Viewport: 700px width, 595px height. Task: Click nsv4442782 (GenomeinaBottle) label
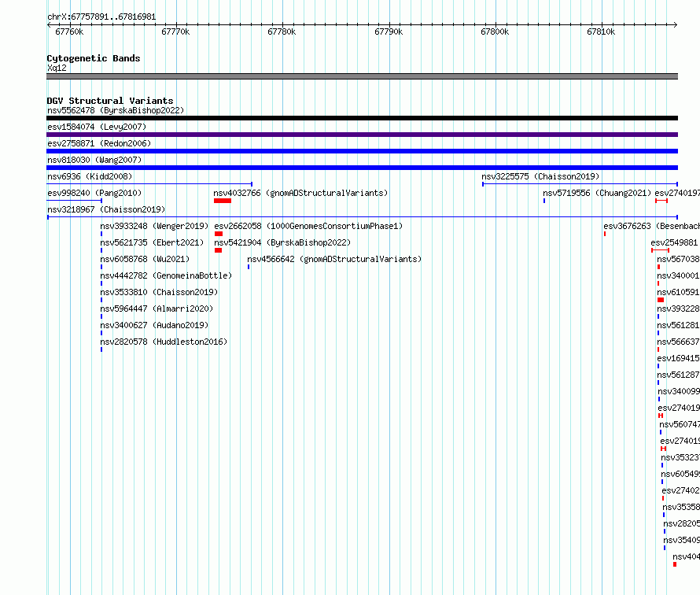point(166,275)
